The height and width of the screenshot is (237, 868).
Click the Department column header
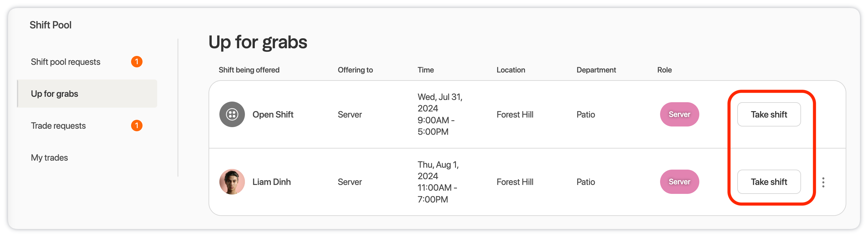tap(596, 70)
